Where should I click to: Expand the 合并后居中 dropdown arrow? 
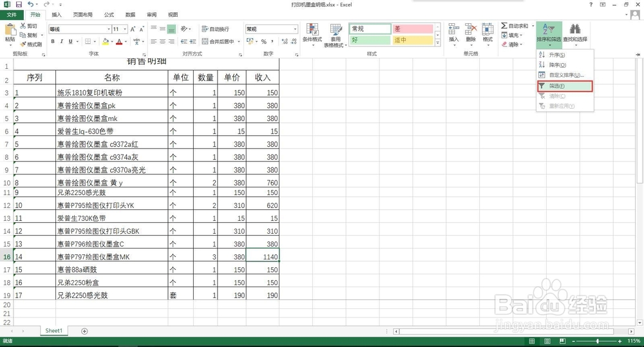[239, 41]
